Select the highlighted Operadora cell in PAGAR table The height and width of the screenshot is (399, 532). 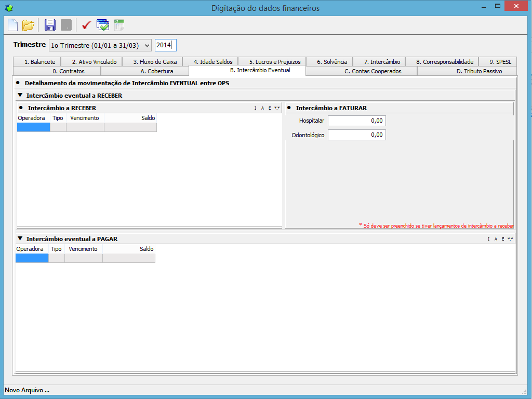[x=32, y=258]
